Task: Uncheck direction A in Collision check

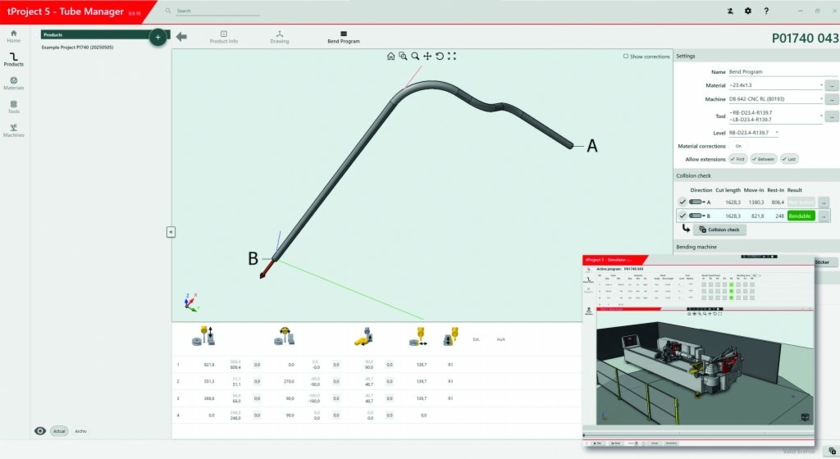Action: [x=682, y=202]
